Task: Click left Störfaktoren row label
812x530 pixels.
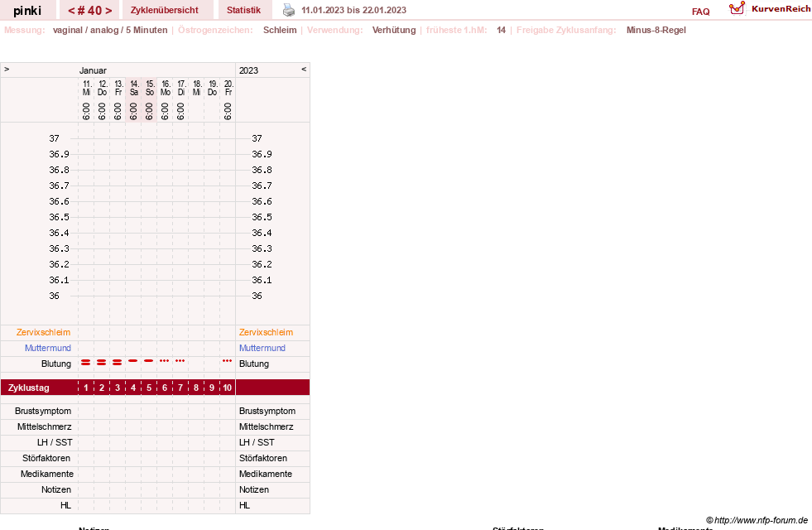Action: 46,458
